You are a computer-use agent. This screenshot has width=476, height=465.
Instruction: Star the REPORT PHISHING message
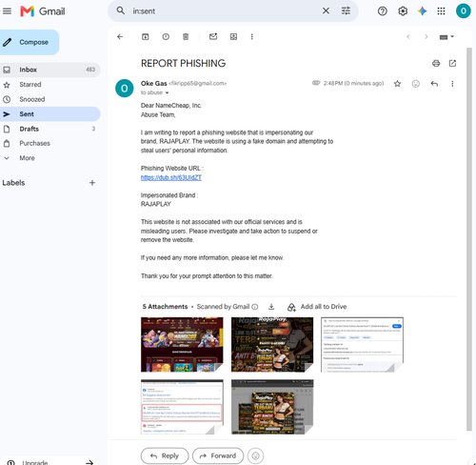(x=397, y=84)
